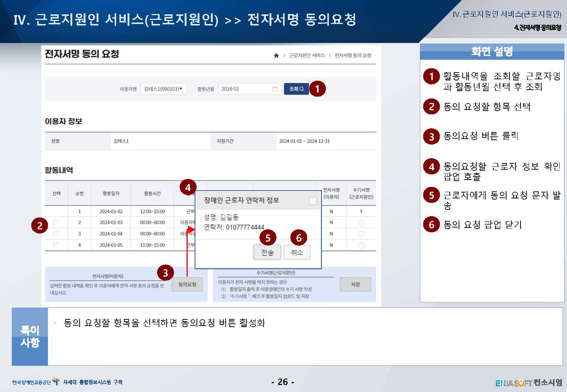
Task: Click the numbered marker 1 beside 조회
Action: 317,89
